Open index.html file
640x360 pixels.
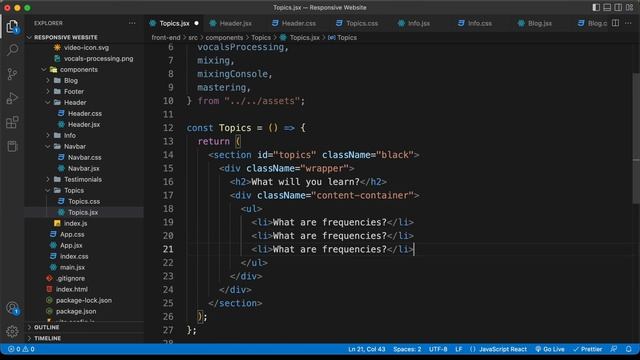pyautogui.click(x=71, y=289)
